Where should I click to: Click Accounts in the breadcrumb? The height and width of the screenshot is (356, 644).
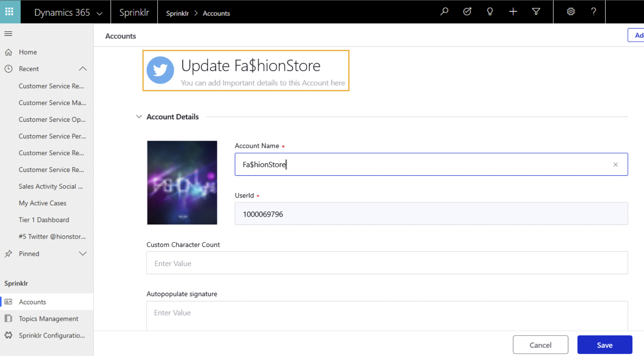click(x=216, y=13)
